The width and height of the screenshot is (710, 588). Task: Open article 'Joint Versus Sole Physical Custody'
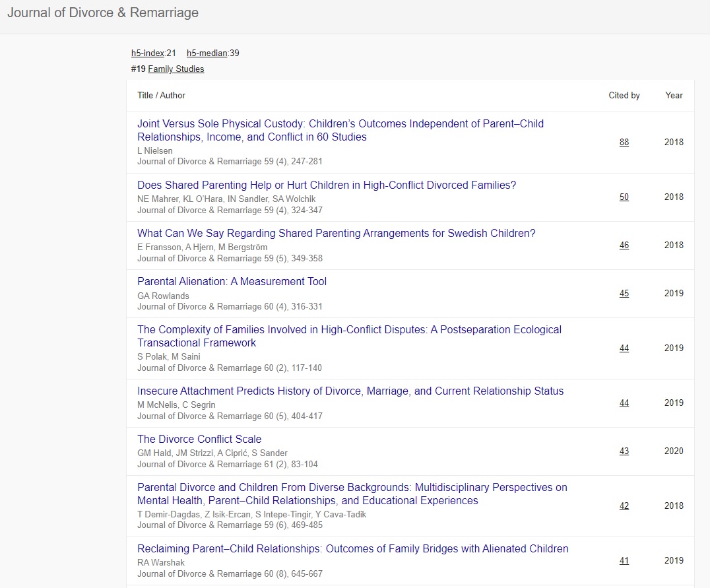coord(340,131)
